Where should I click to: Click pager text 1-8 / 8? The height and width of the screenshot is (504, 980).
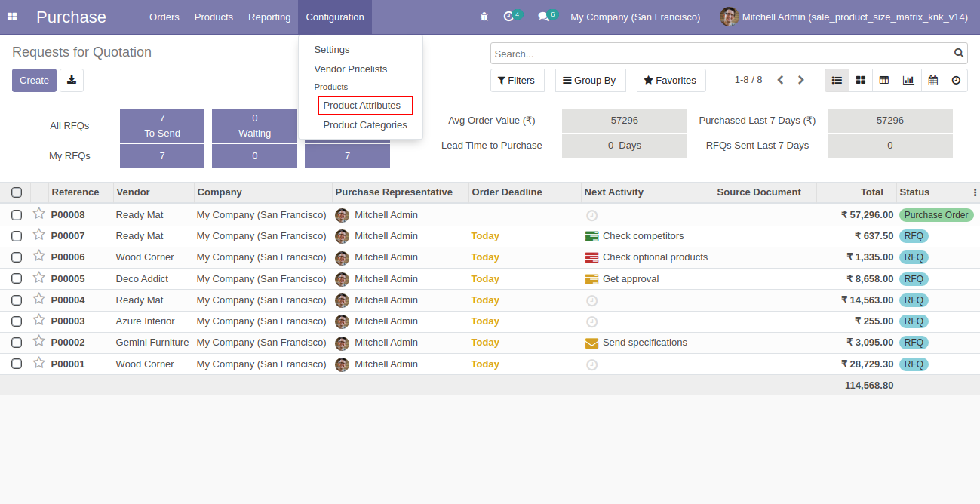[x=748, y=80]
